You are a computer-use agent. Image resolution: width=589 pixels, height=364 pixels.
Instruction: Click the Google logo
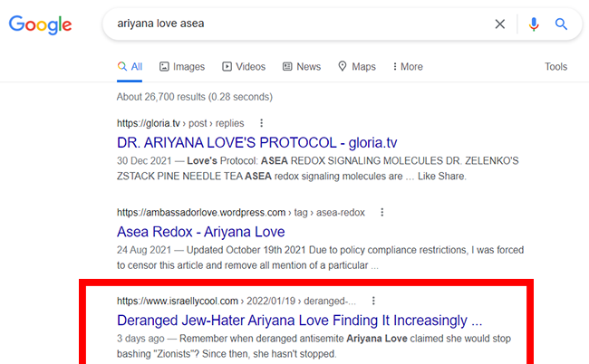click(40, 24)
